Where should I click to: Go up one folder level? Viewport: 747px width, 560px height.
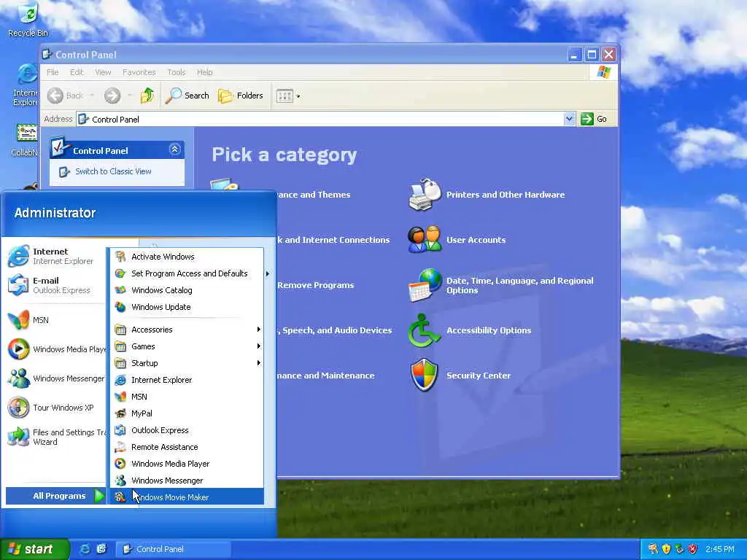coord(147,96)
